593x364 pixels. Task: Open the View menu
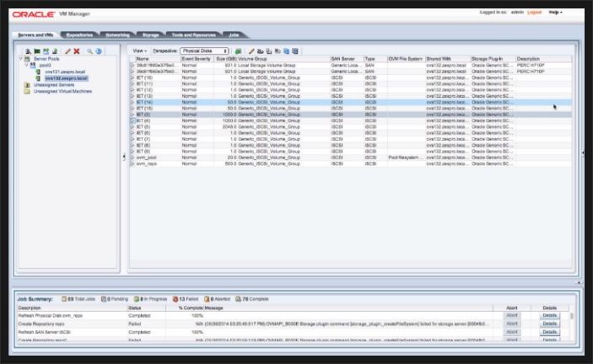[x=139, y=51]
